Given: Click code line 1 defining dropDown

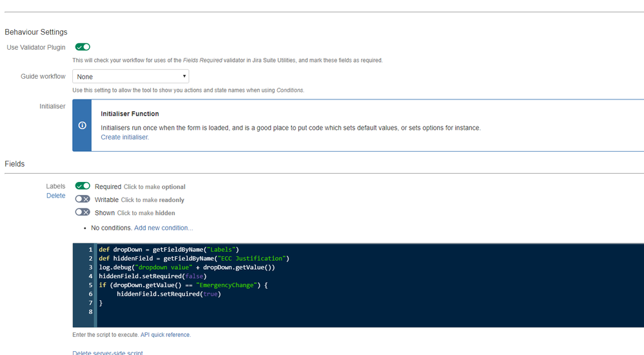Looking at the screenshot, I should [x=169, y=250].
